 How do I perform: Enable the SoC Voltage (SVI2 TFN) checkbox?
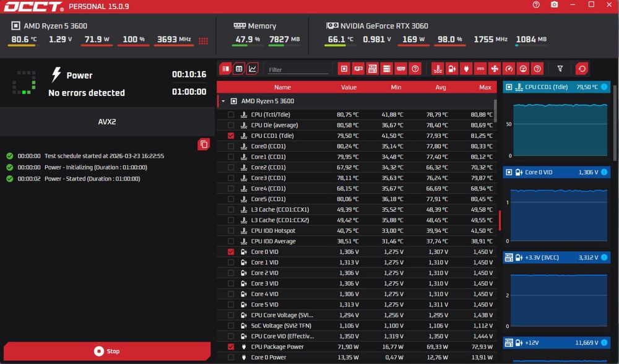click(231, 326)
